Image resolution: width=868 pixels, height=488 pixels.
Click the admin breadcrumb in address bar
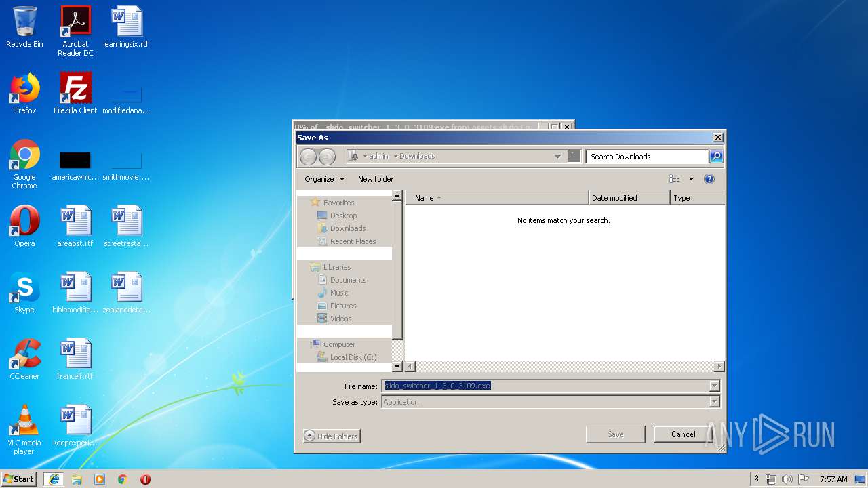(378, 157)
